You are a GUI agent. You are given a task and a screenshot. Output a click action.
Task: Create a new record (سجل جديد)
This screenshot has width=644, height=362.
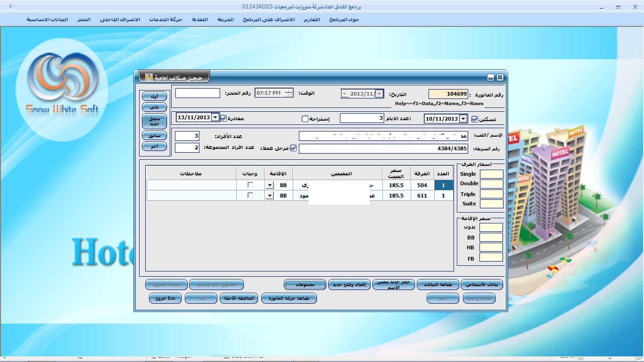point(154,121)
